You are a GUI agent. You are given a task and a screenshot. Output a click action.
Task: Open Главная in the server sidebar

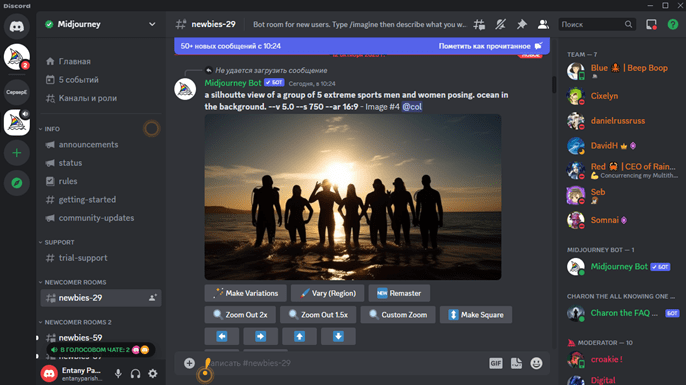tap(101, 61)
